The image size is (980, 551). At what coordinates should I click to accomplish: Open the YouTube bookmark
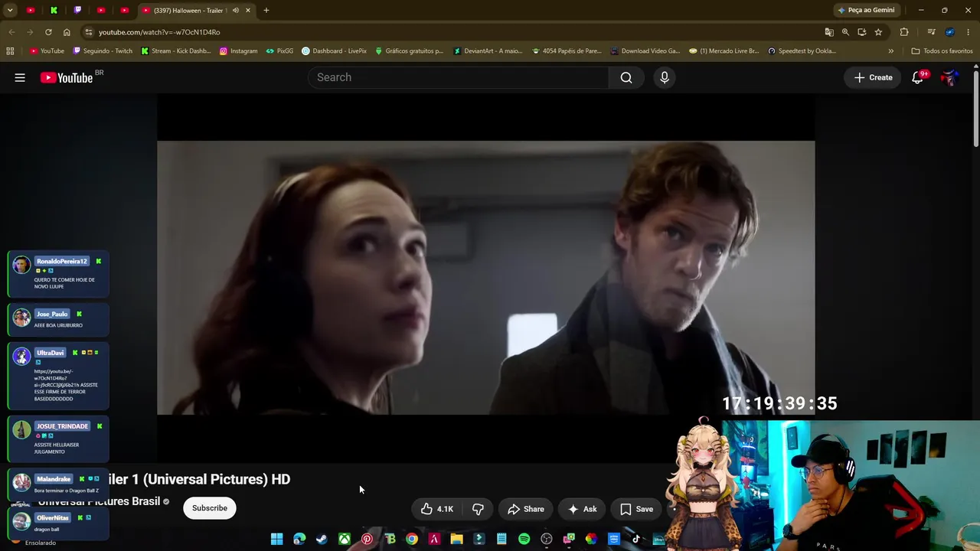pyautogui.click(x=47, y=51)
